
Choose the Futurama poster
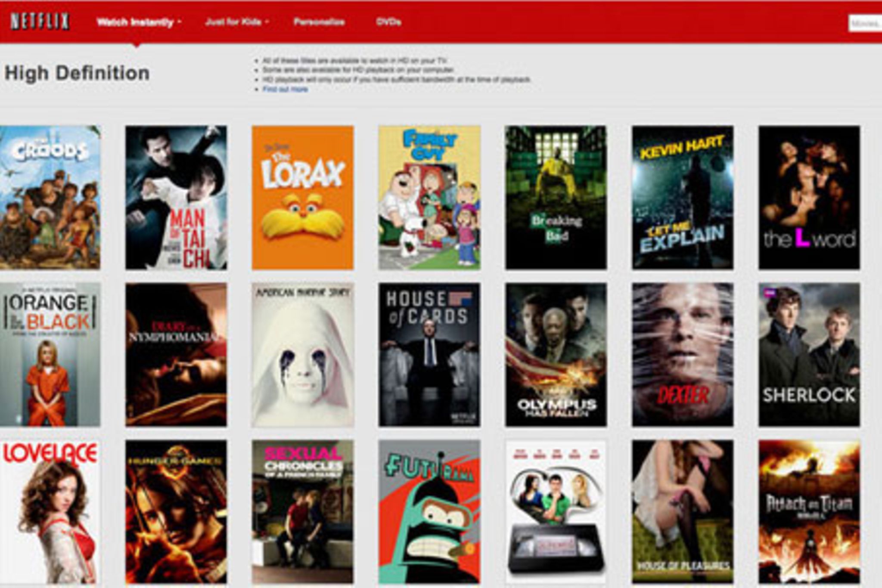(429, 511)
